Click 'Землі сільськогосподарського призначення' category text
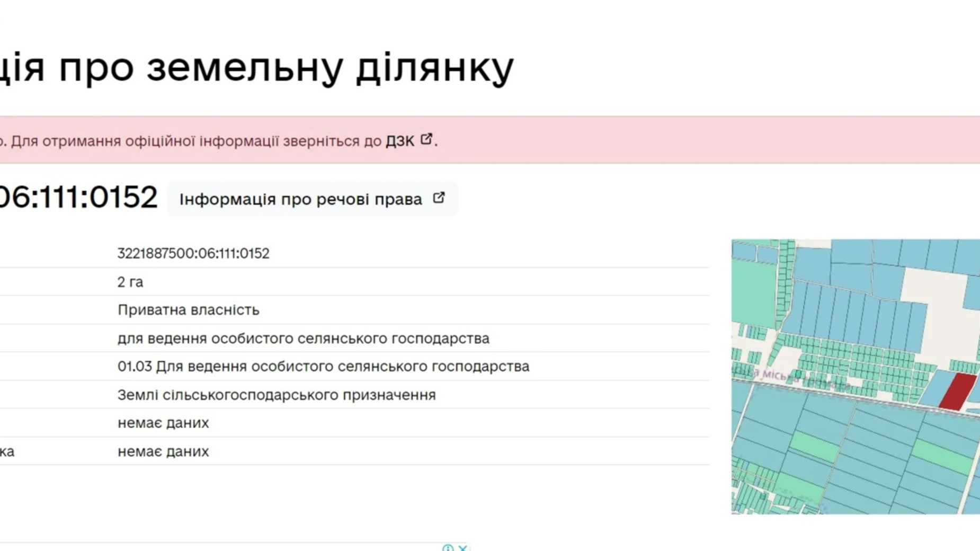Image resolution: width=980 pixels, height=551 pixels. 276,395
